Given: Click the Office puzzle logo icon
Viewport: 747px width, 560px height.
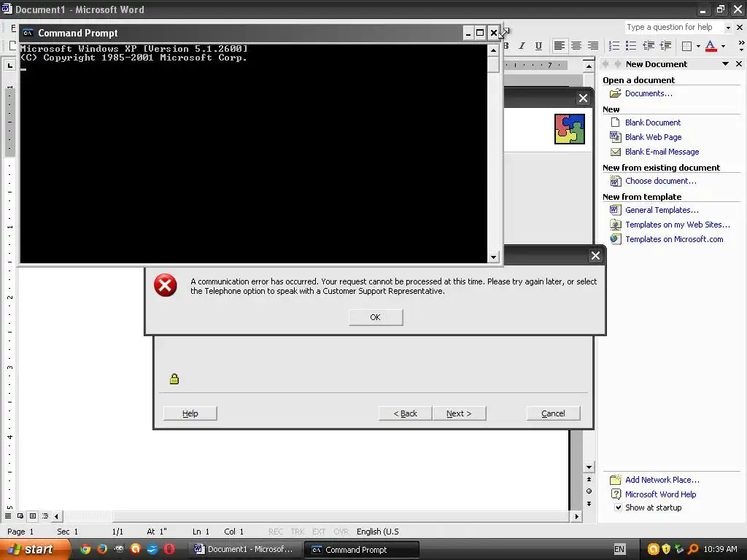Looking at the screenshot, I should (569, 129).
